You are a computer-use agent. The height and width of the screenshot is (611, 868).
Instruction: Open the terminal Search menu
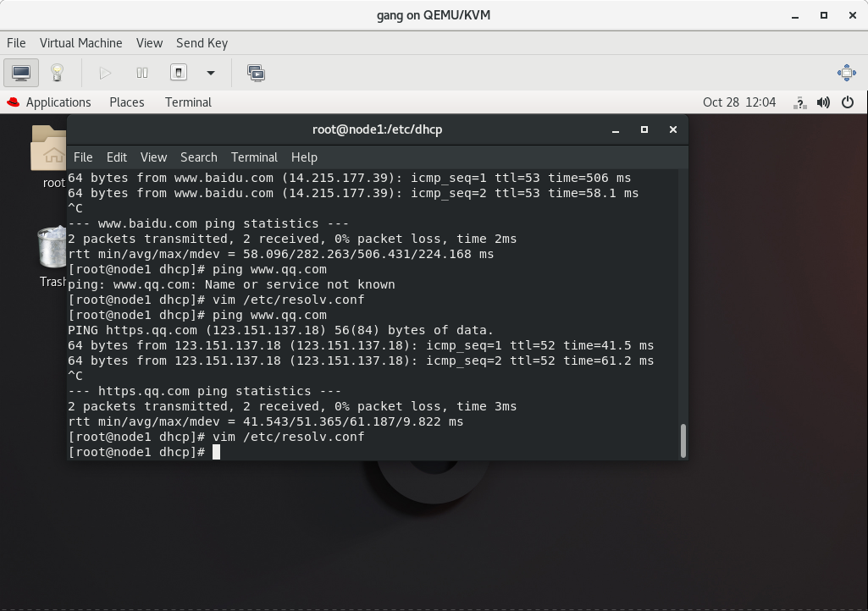pos(199,157)
